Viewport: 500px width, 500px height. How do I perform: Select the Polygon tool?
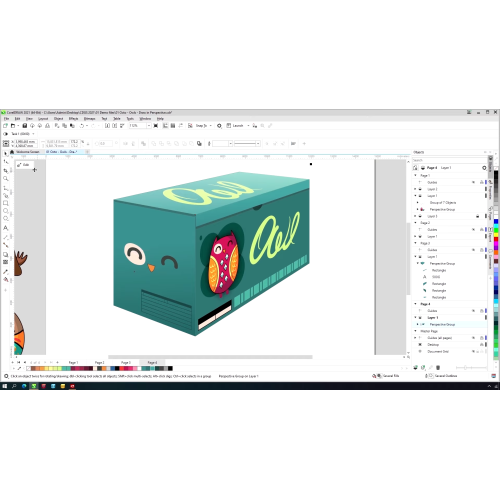pyautogui.click(x=6, y=219)
